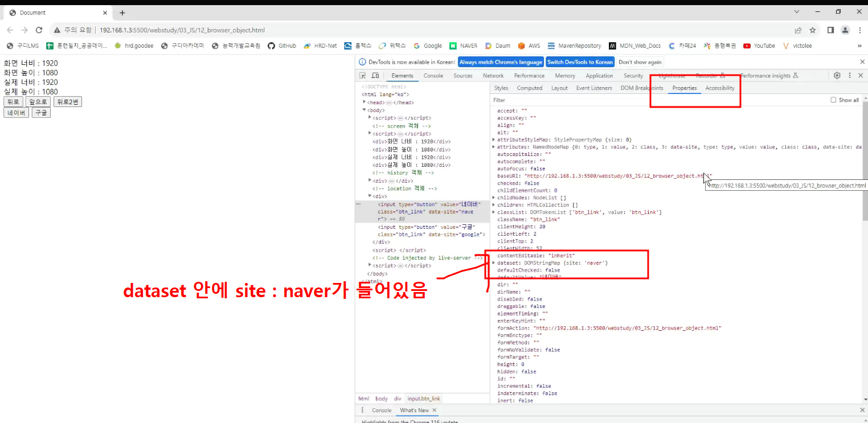Open the Application tab
Screen dimensions: 868x423
[600, 76]
